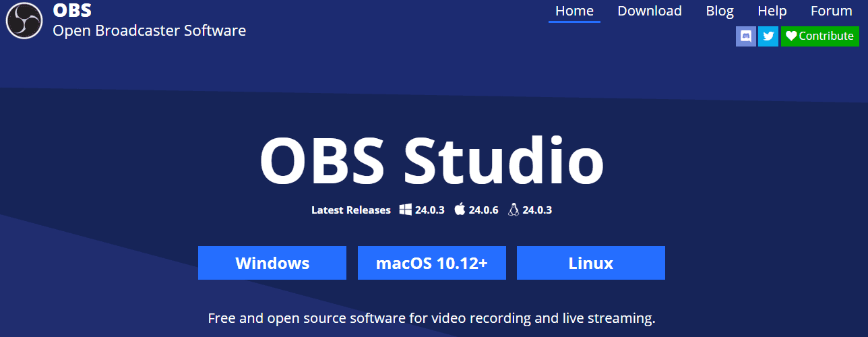Click Windows version number 24.0.3
The image size is (868, 337).
(x=430, y=210)
